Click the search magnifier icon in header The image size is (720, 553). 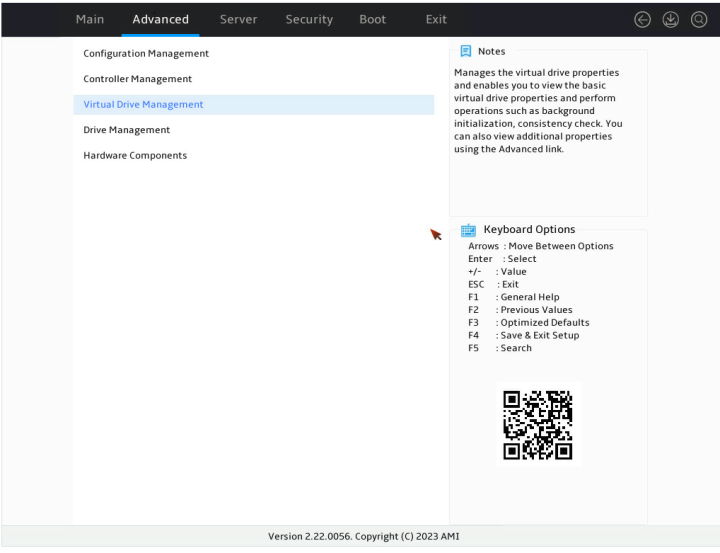[x=699, y=19]
